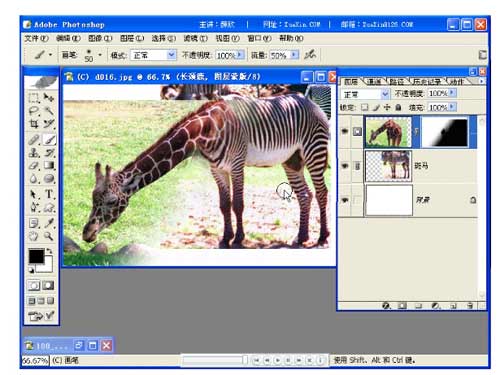Select the Brush tool in the toolbox
Viewport: 500px width, 375px height.
click(49, 140)
